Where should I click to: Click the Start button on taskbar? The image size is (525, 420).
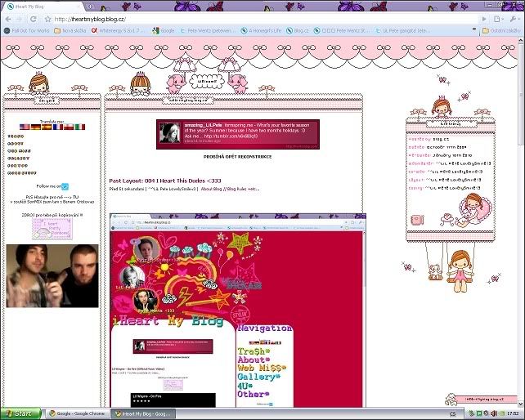pos(20,413)
